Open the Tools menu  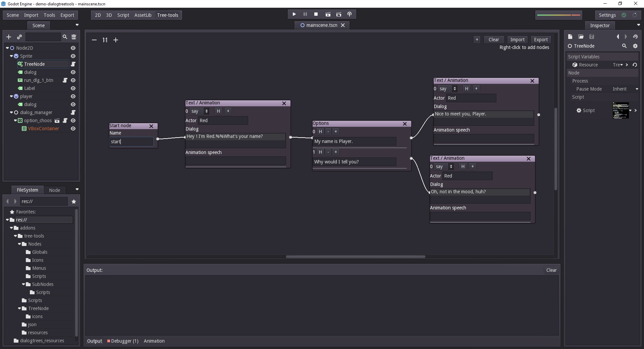coord(49,15)
